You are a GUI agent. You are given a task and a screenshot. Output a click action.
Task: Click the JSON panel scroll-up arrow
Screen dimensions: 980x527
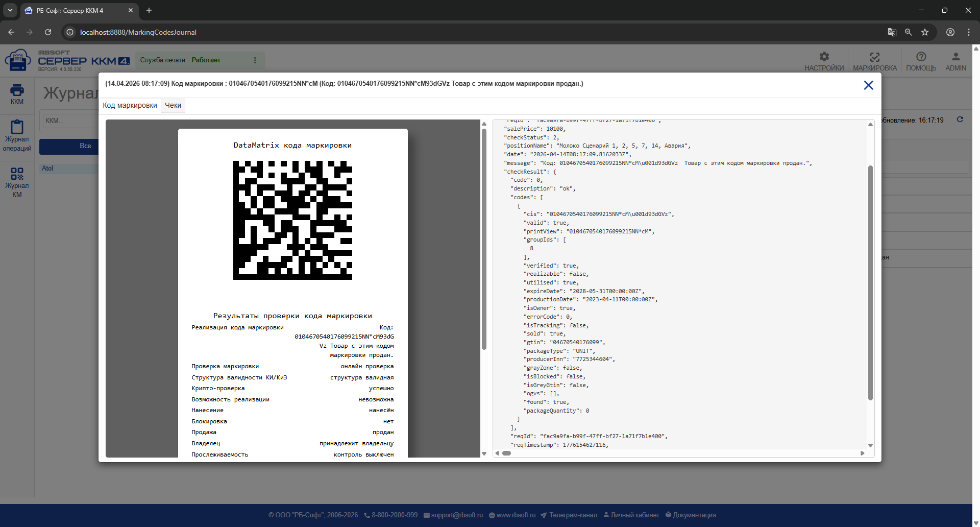tap(870, 124)
